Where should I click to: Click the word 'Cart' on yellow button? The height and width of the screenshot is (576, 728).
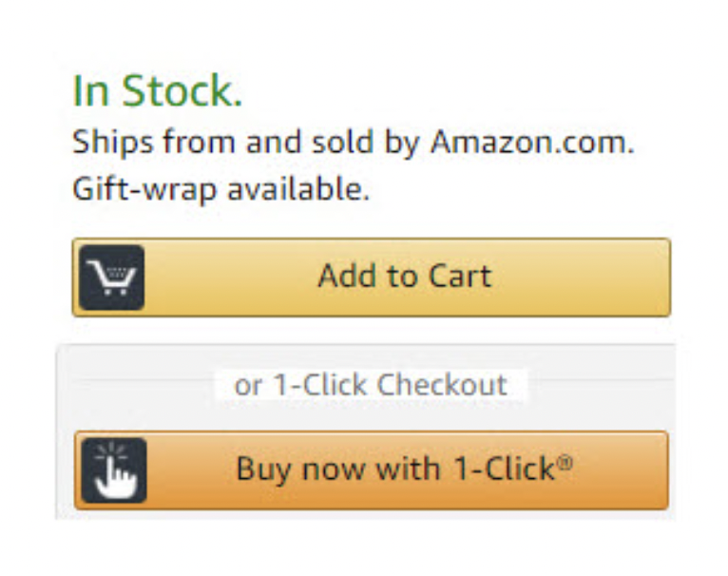pyautogui.click(x=460, y=276)
